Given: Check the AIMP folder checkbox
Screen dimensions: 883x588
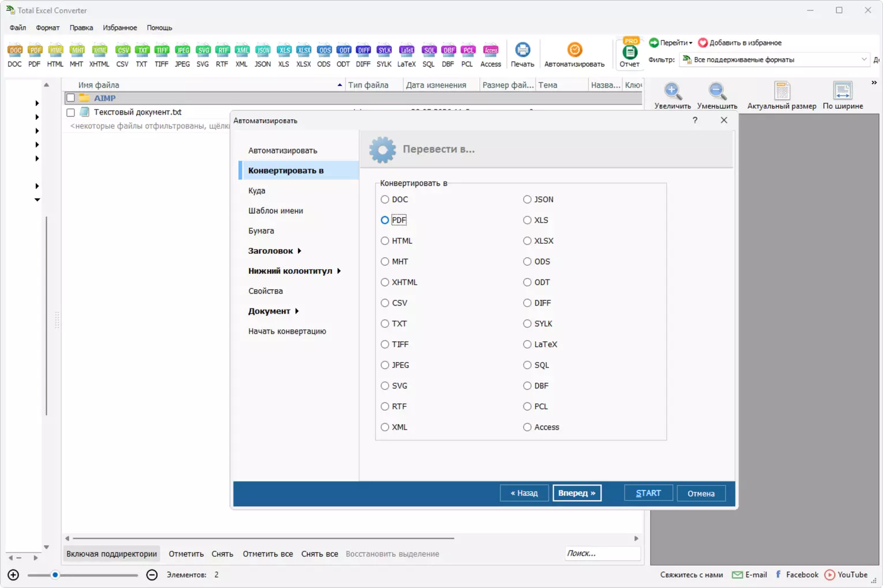Looking at the screenshot, I should point(70,98).
